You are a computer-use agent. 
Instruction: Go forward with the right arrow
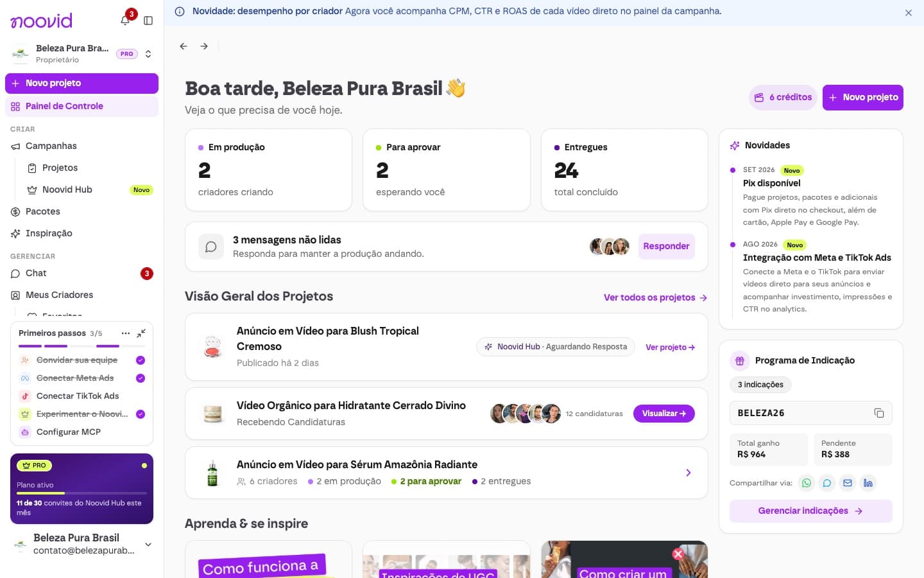coord(204,46)
